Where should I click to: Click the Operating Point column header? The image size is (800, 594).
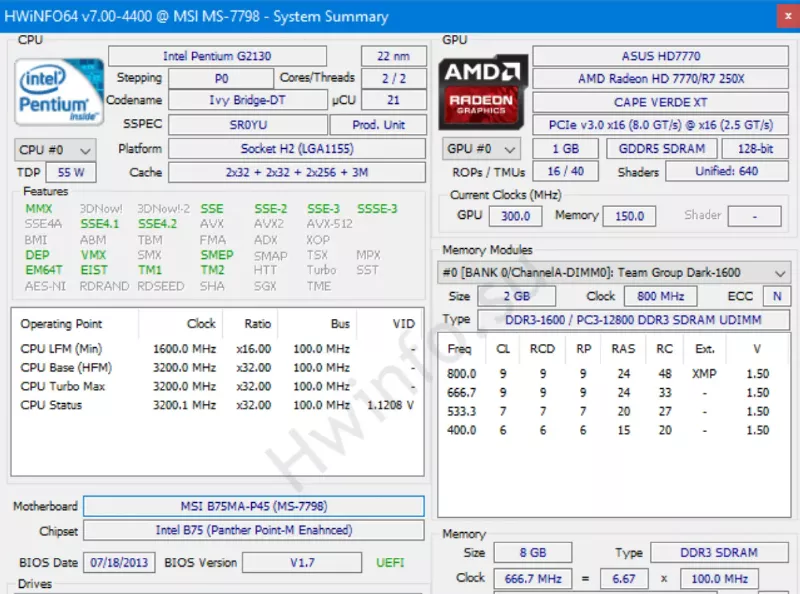point(61,324)
